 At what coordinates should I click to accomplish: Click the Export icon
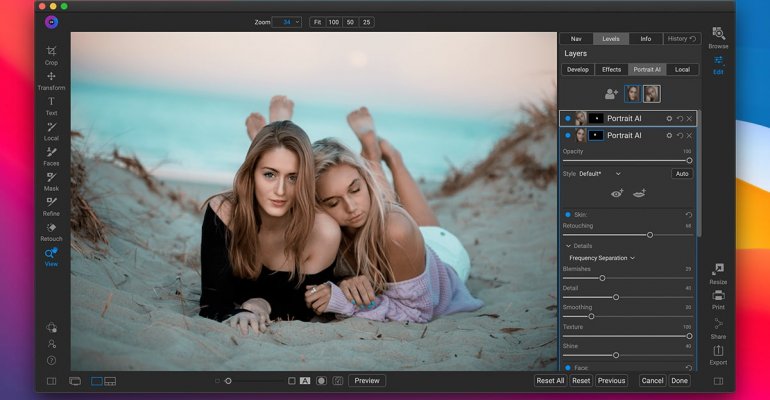[x=718, y=351]
